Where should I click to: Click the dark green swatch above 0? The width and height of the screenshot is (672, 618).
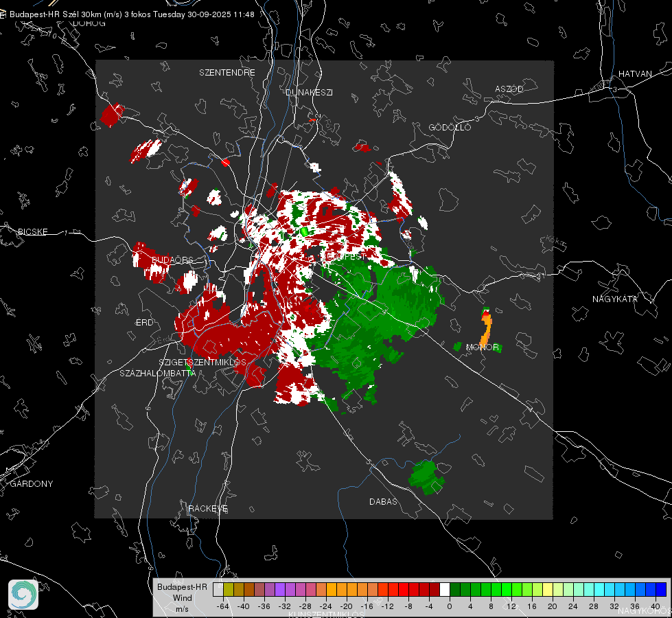[455, 590]
